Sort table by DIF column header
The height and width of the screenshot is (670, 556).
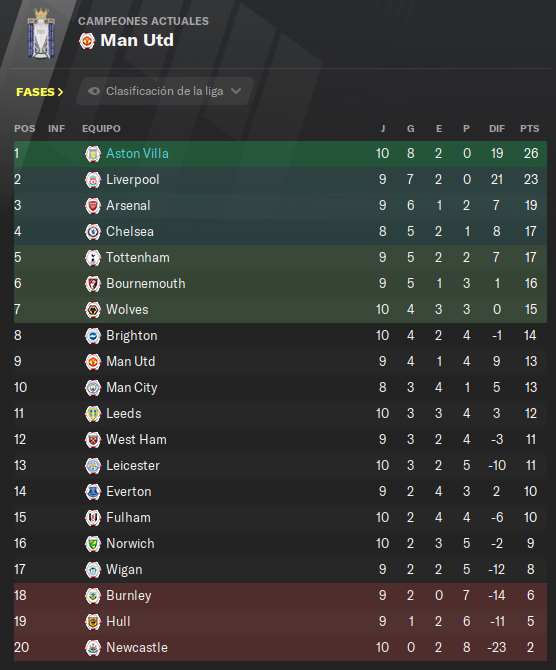[x=497, y=129]
